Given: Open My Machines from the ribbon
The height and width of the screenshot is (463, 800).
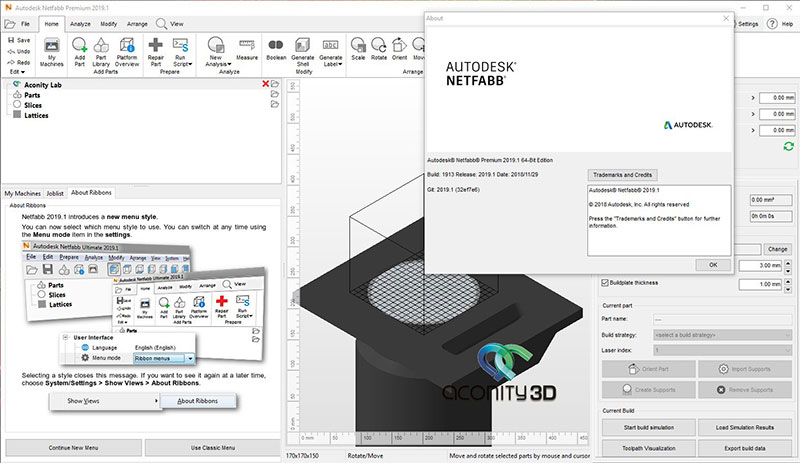Looking at the screenshot, I should tap(52, 52).
